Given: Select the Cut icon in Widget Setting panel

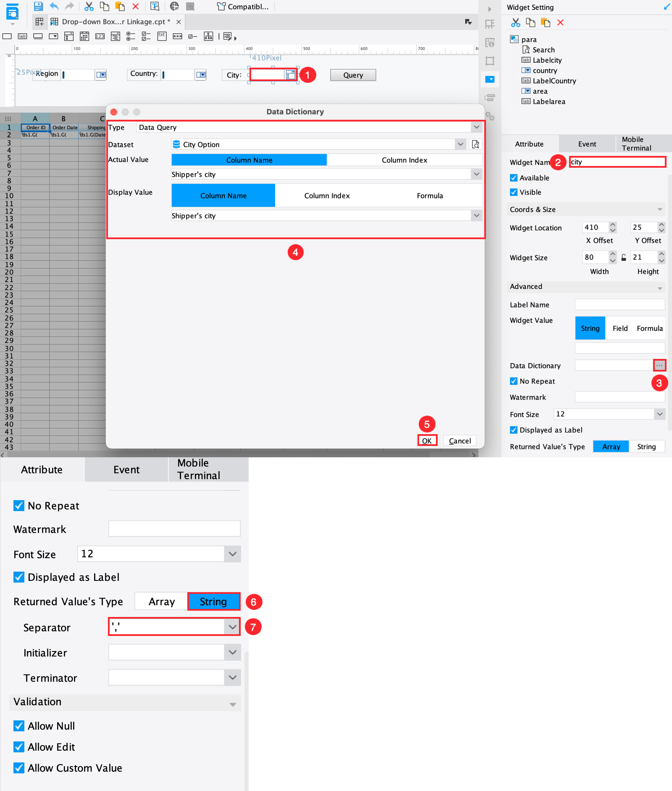Looking at the screenshot, I should [x=515, y=23].
